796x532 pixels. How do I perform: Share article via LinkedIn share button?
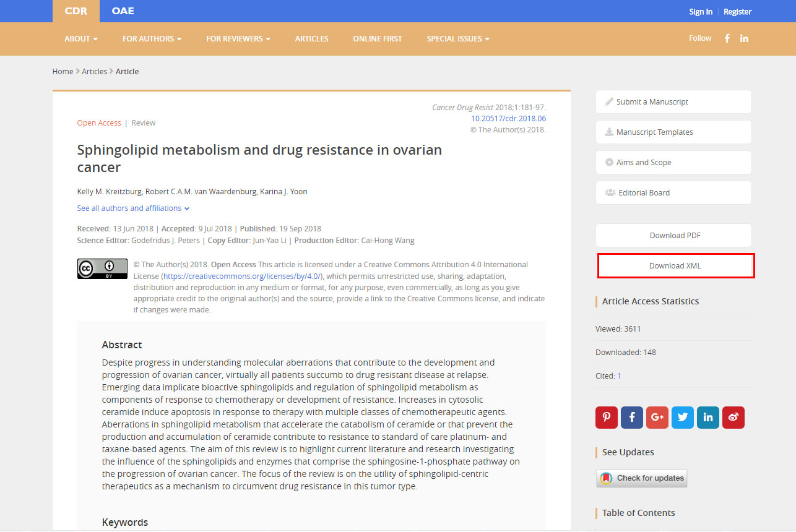708,418
